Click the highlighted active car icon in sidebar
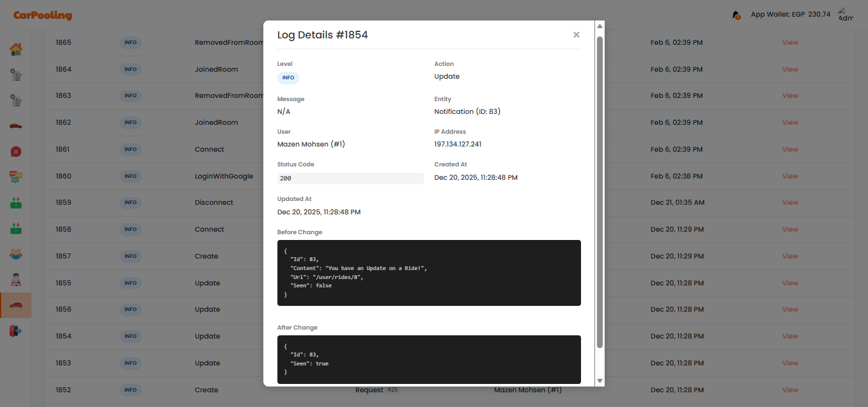The width and height of the screenshot is (868, 407). click(x=16, y=305)
